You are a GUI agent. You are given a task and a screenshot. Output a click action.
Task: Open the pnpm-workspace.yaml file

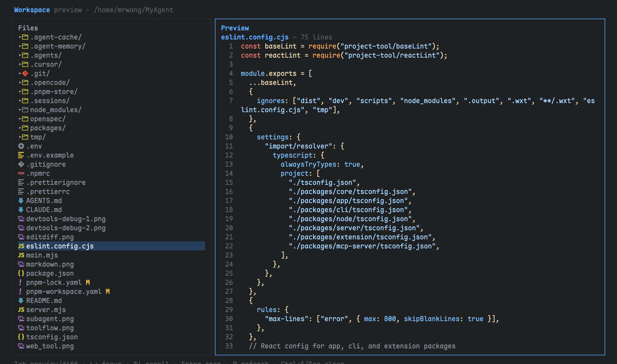(64, 292)
